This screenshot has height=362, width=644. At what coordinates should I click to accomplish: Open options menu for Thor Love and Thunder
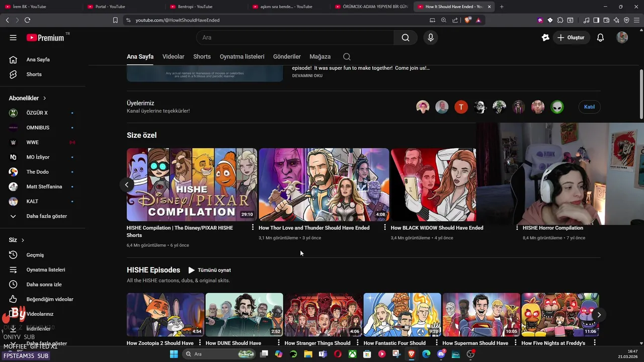[385, 228]
